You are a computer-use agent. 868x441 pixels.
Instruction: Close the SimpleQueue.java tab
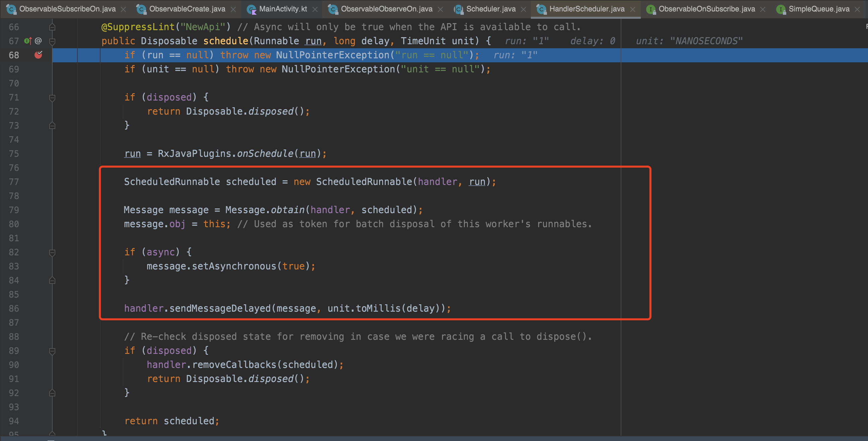pos(858,9)
